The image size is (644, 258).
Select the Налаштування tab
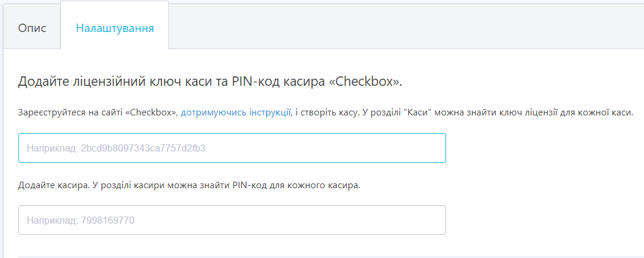pos(115,28)
